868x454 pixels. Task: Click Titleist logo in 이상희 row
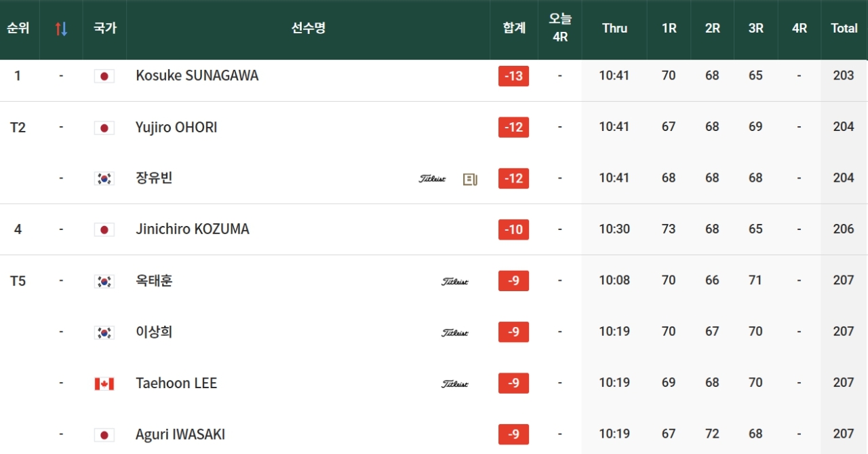[455, 333]
